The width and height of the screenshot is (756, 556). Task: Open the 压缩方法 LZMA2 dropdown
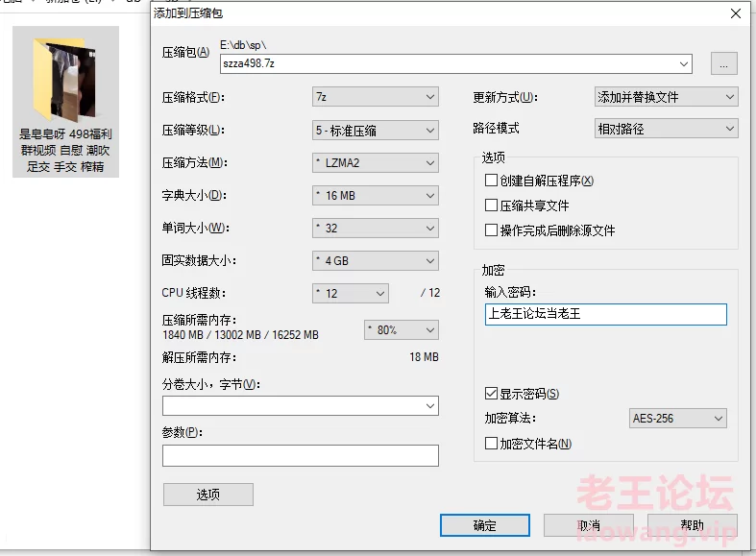pos(375,163)
